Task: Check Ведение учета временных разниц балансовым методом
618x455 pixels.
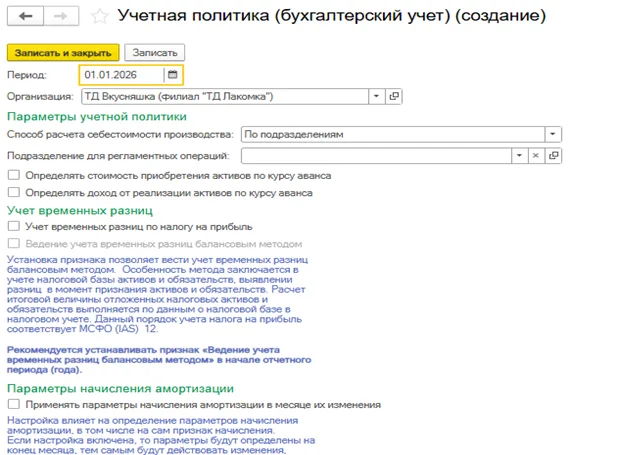Action: pos(14,243)
